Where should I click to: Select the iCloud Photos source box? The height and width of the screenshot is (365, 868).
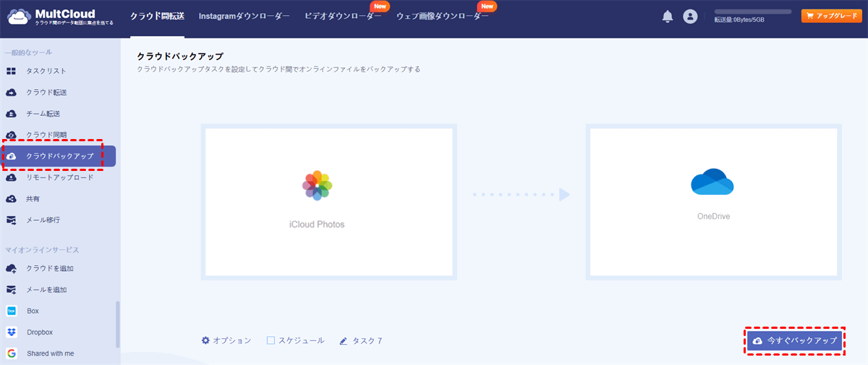[x=329, y=202]
